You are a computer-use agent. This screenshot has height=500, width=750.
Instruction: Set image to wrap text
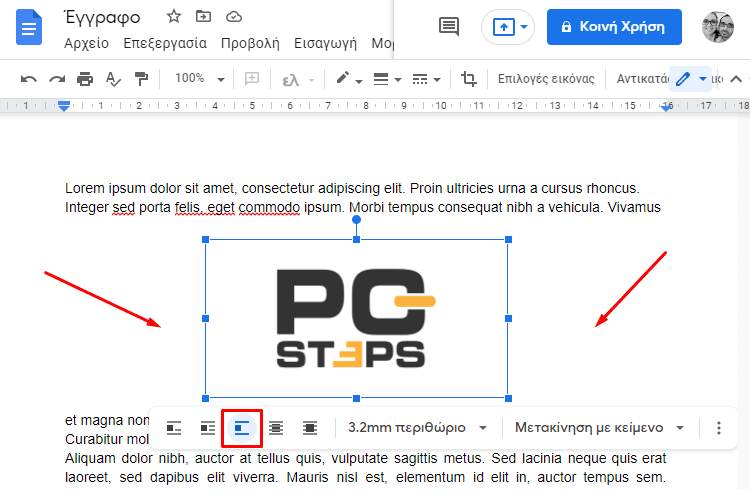[x=208, y=428]
